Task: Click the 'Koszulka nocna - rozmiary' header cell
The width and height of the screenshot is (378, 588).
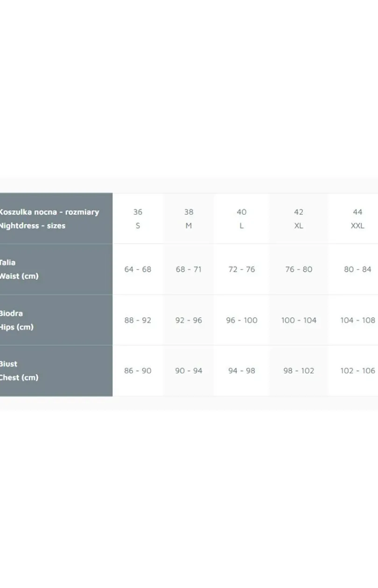Action: [x=56, y=218]
